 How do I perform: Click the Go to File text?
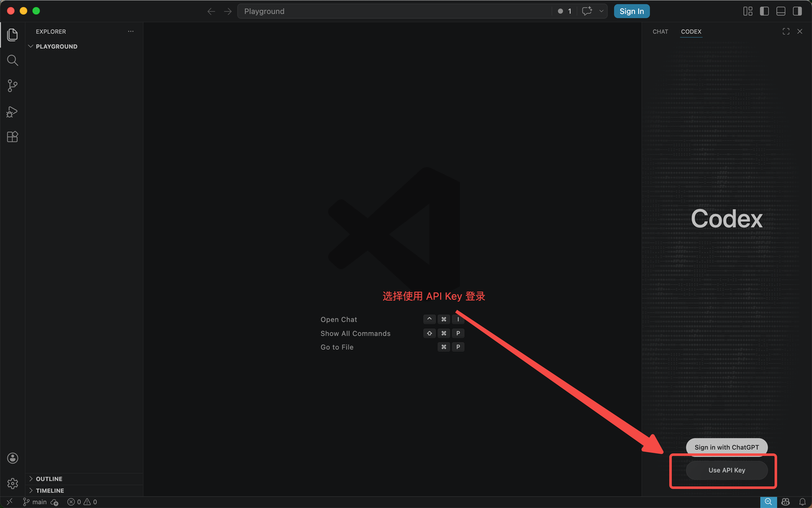pyautogui.click(x=337, y=347)
